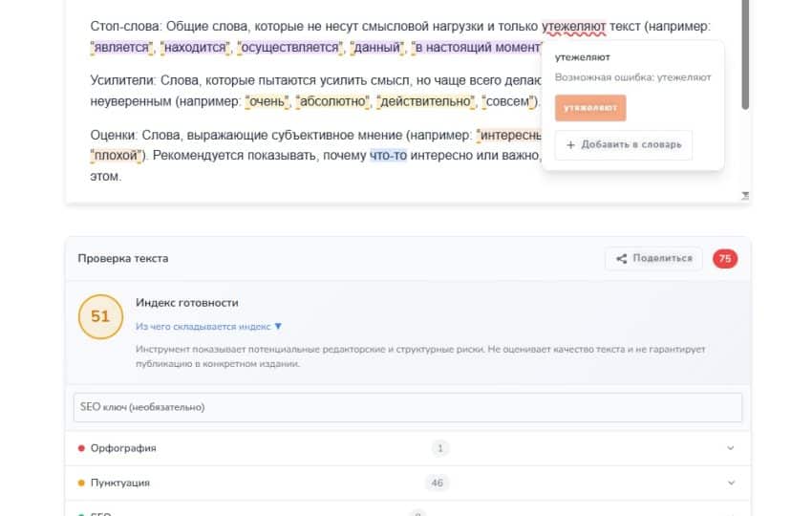
Task: Click highlighted word "действительно"
Action: (426, 101)
